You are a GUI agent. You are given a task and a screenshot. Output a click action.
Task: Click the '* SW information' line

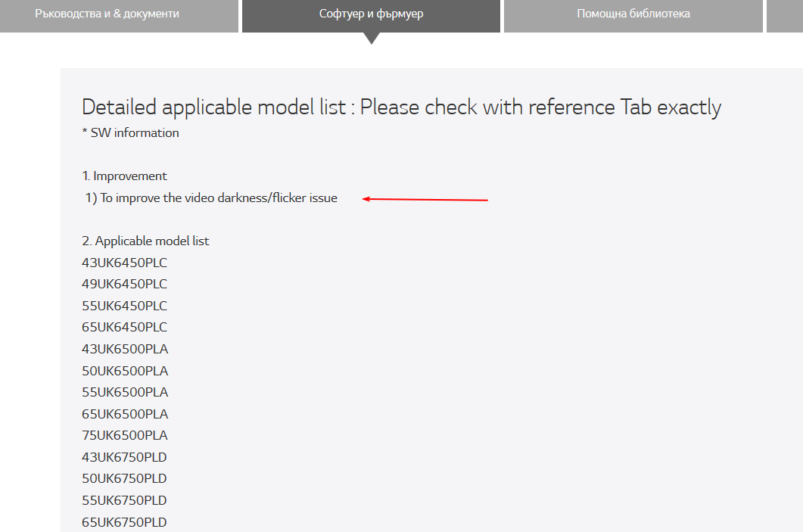[x=131, y=132]
